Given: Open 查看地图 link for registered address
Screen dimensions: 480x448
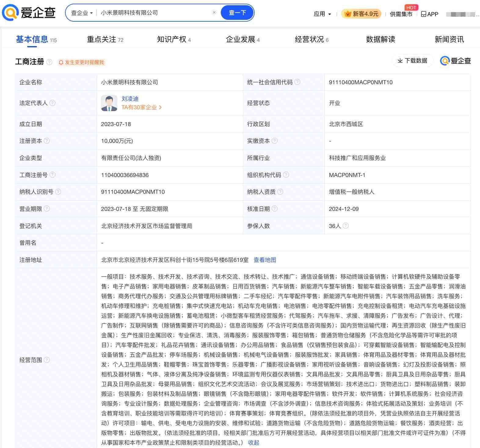Looking at the screenshot, I should [x=265, y=260].
